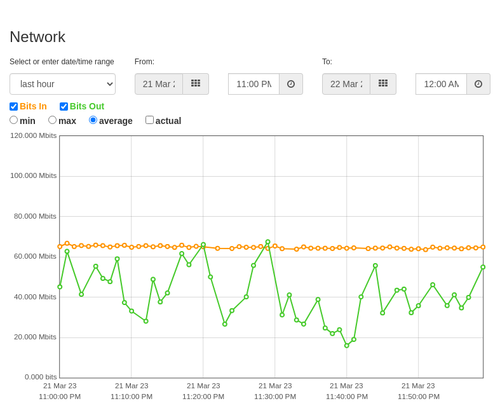This screenshot has width=500, height=403.
Task: Click the 'Bits In' orange legend label
Action: (33, 106)
